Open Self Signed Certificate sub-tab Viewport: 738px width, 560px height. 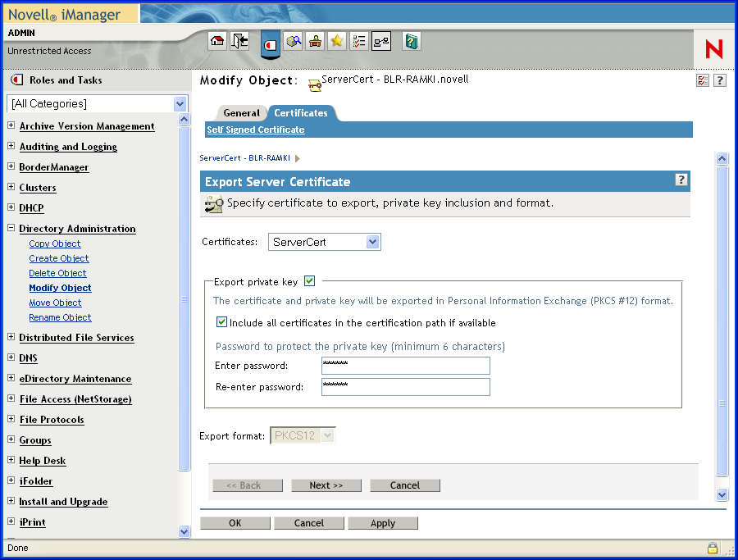click(256, 130)
